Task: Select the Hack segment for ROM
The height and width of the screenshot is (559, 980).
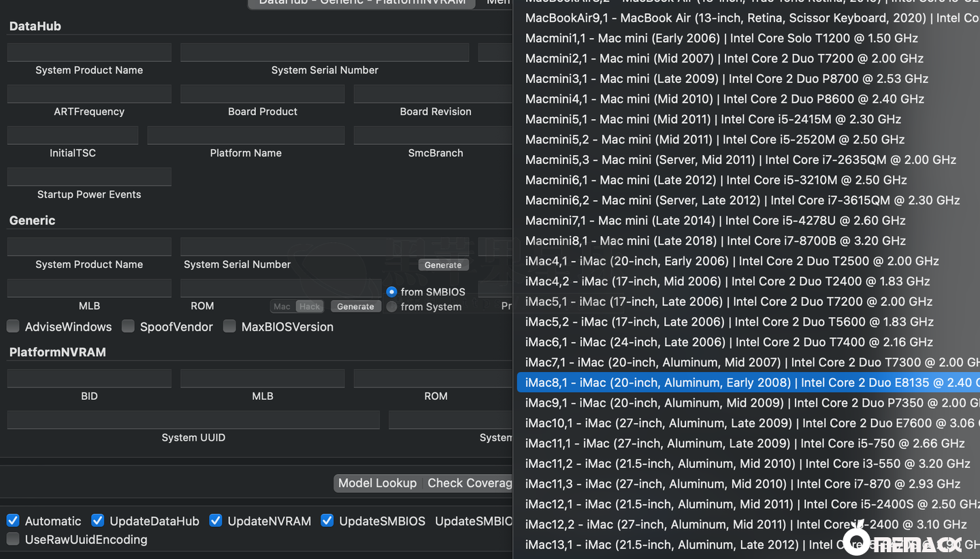Action: click(310, 307)
